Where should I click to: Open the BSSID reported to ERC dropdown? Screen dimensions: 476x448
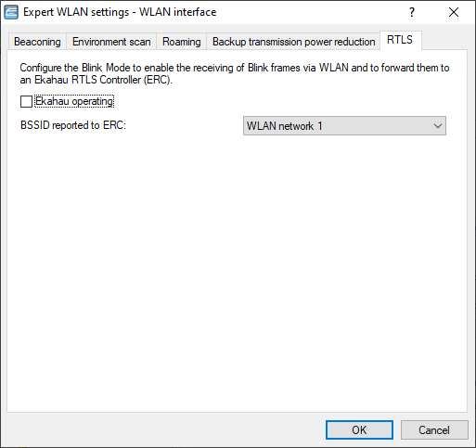coord(344,126)
